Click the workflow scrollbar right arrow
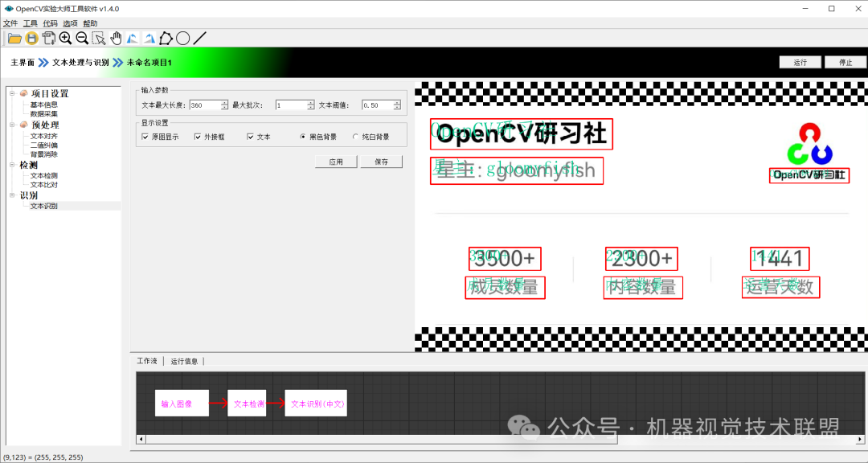Viewport: 868px width, 463px height. click(860, 440)
